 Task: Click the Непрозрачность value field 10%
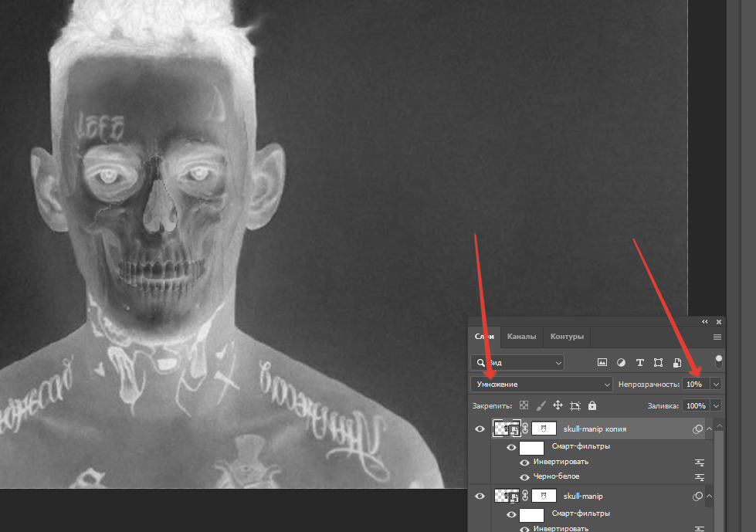(697, 384)
